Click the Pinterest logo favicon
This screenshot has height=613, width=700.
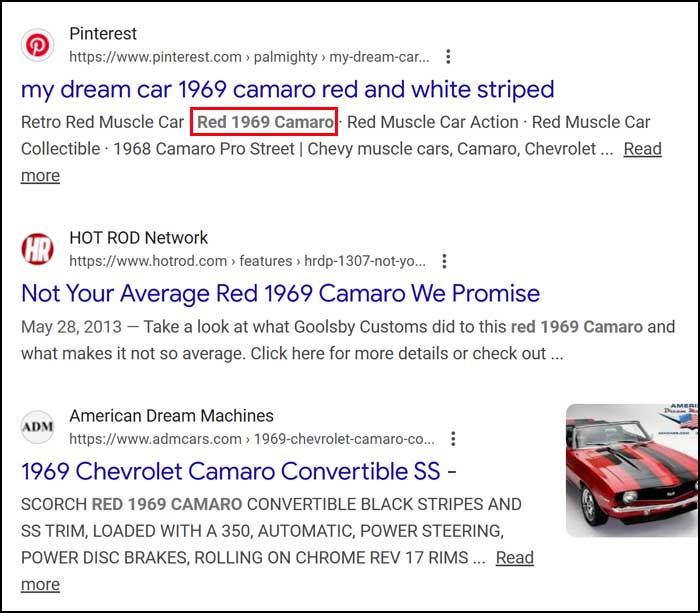38,45
